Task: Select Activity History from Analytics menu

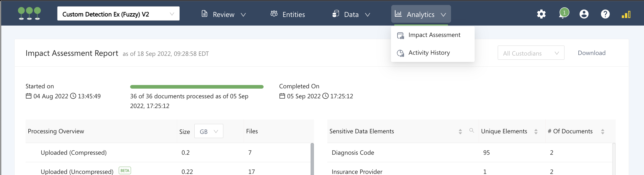Action: 429,53
